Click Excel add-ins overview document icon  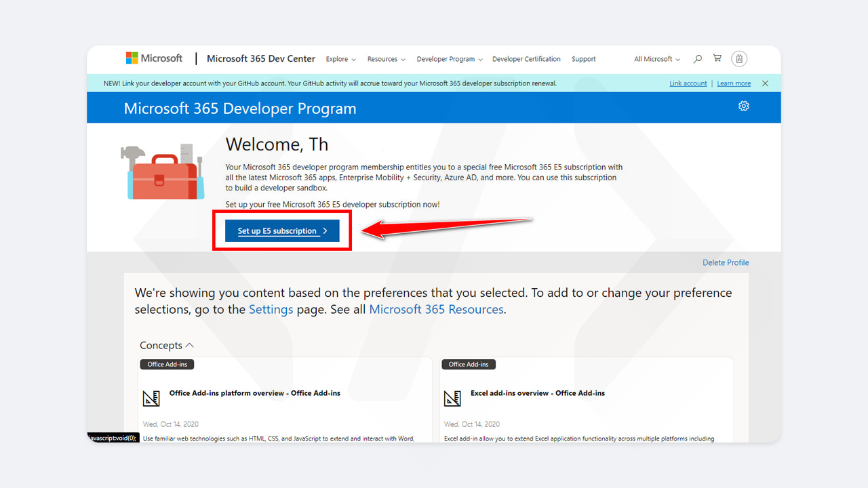point(452,398)
